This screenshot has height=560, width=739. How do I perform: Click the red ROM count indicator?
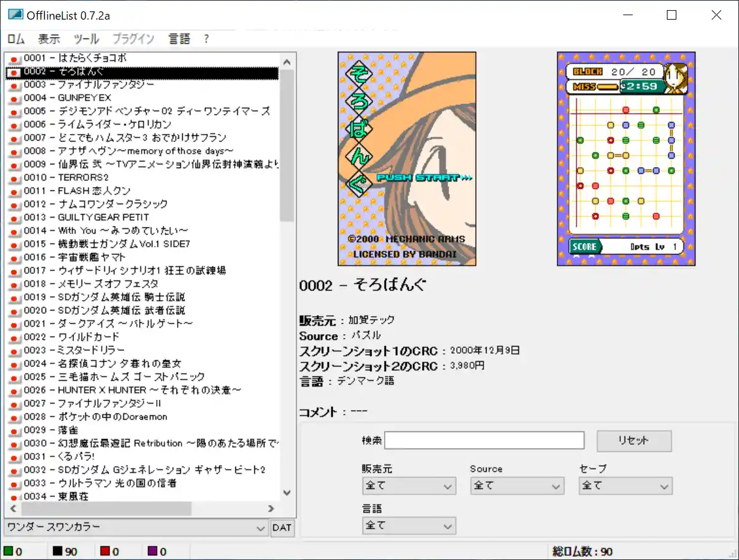click(109, 551)
